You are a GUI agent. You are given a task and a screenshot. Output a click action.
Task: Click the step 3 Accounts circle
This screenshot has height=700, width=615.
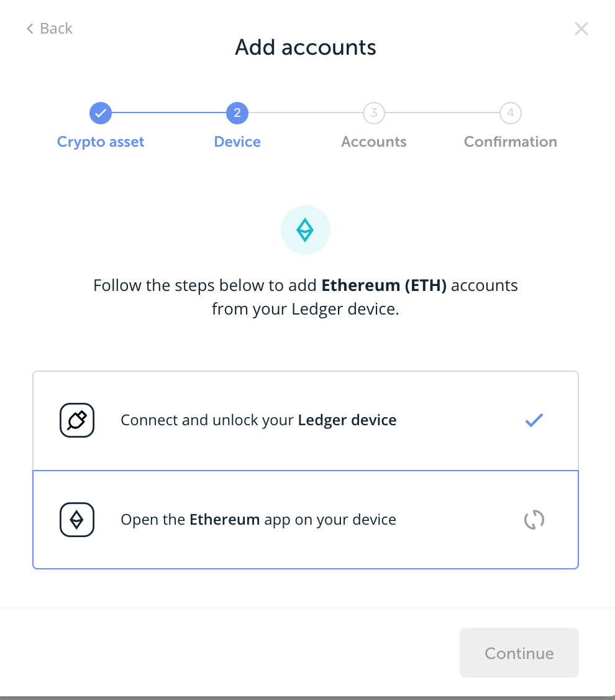(373, 113)
